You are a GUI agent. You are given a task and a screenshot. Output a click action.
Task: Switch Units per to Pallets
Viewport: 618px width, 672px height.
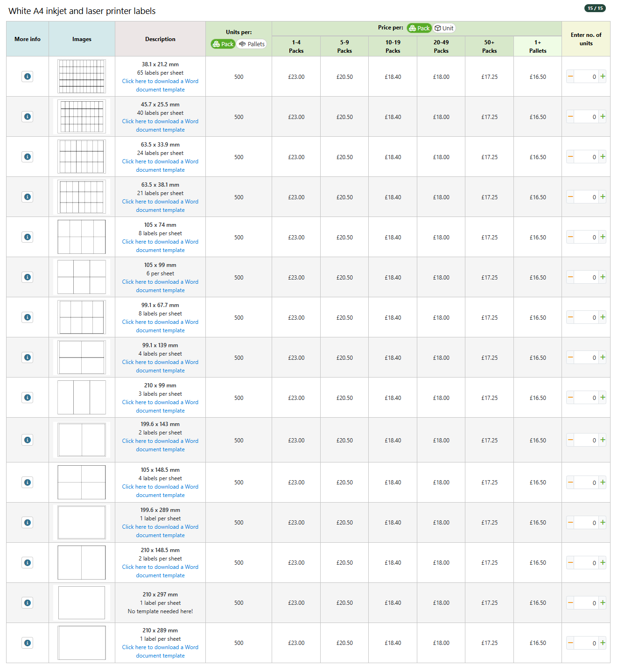point(252,44)
